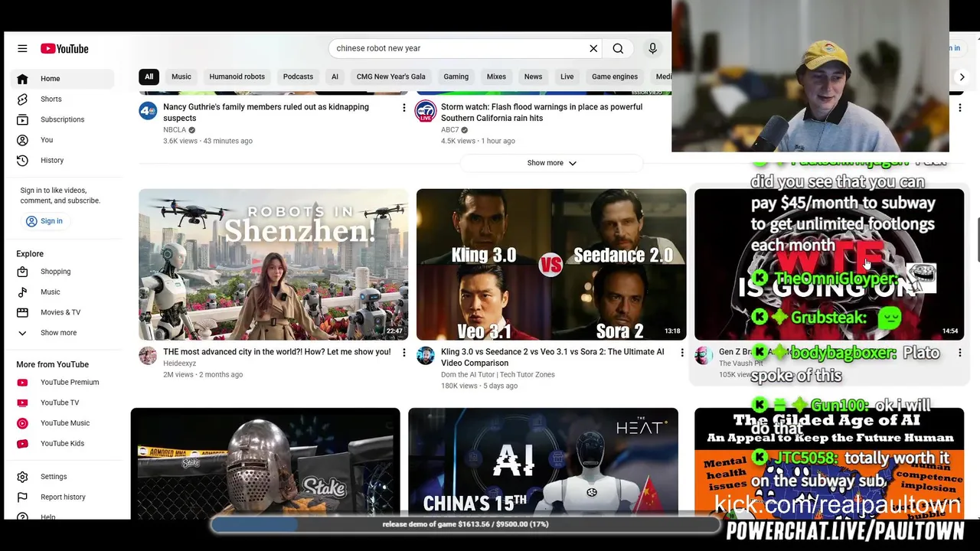This screenshot has width=980, height=551.
Task: Start voice search with the microphone
Action: click(652, 48)
